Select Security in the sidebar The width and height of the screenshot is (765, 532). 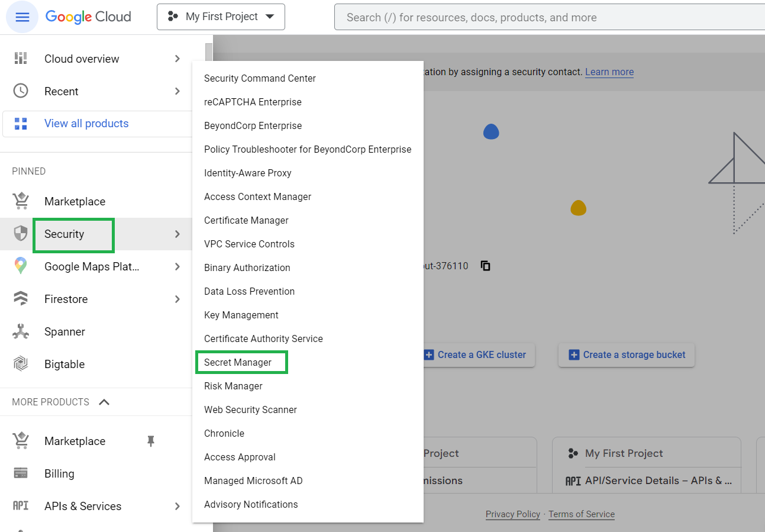pos(64,234)
